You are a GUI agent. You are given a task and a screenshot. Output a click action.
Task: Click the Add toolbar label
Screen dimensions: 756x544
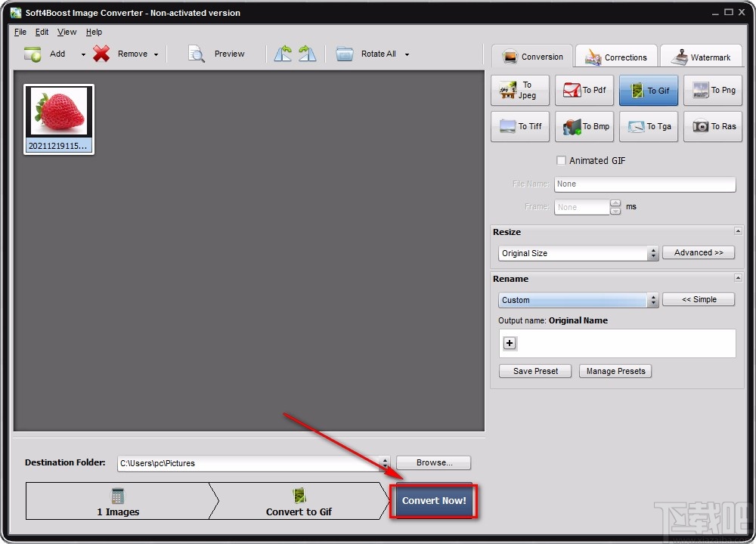pyautogui.click(x=57, y=54)
